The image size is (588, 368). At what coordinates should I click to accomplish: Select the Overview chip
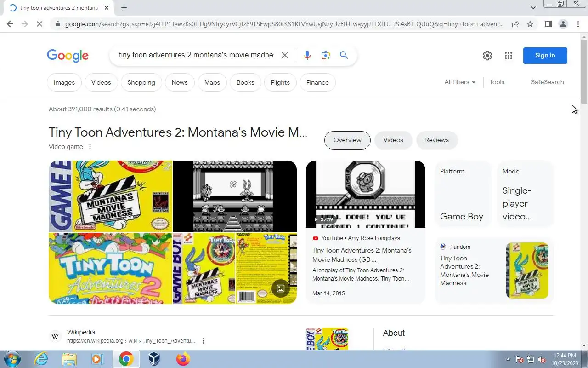coord(347,140)
